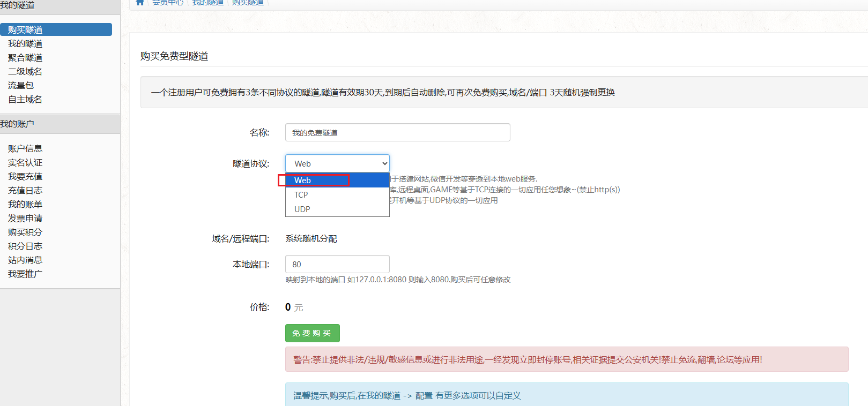
Task: Open 购买隧道 in the sidebar
Action: [x=56, y=29]
